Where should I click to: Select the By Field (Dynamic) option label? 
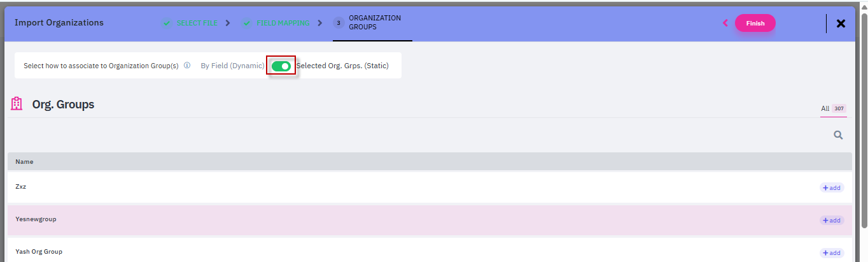232,66
